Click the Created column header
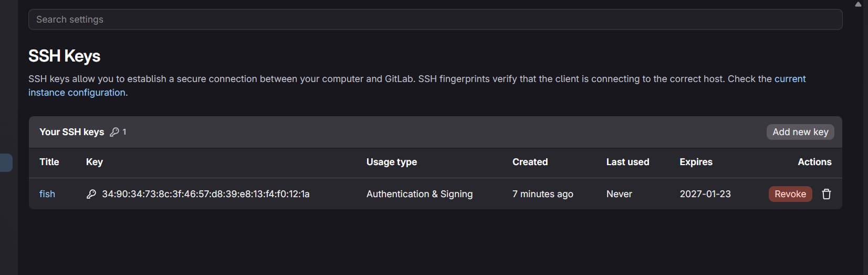Viewport: 868px width, 275px height. (530, 162)
